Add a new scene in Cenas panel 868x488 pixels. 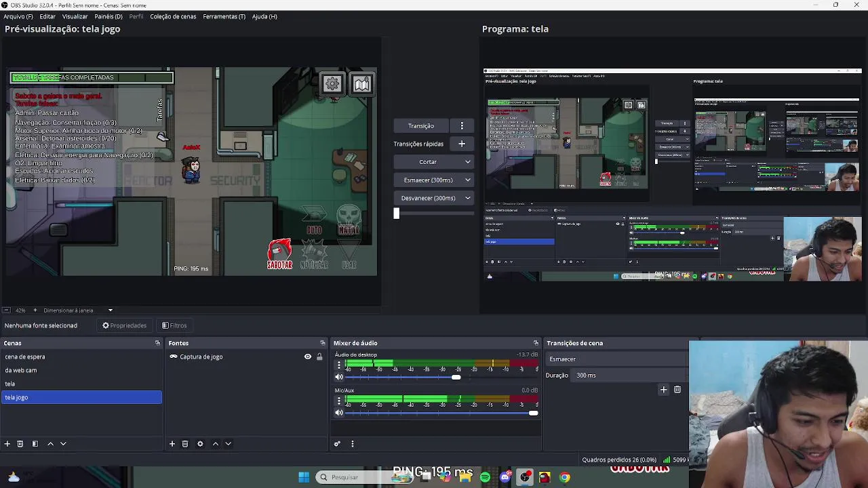pyautogui.click(x=7, y=443)
